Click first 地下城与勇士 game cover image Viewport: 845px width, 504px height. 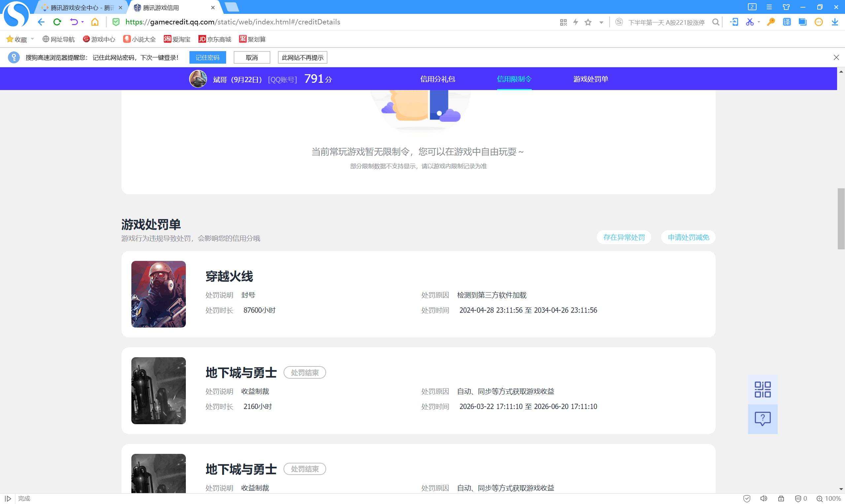click(159, 391)
